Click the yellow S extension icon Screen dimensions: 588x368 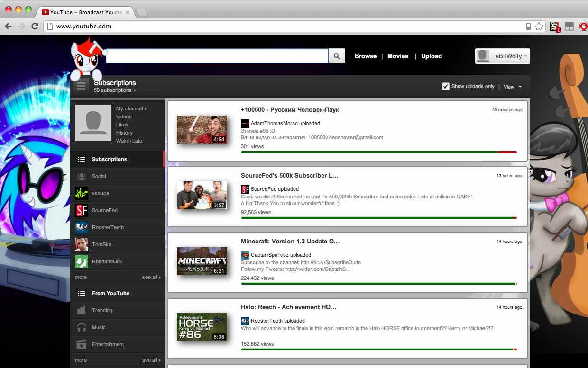point(555,27)
